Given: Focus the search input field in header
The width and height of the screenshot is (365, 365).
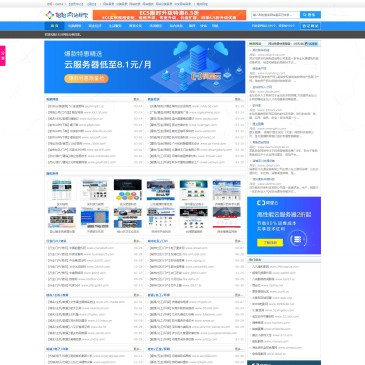Looking at the screenshot, I should click(x=276, y=15).
